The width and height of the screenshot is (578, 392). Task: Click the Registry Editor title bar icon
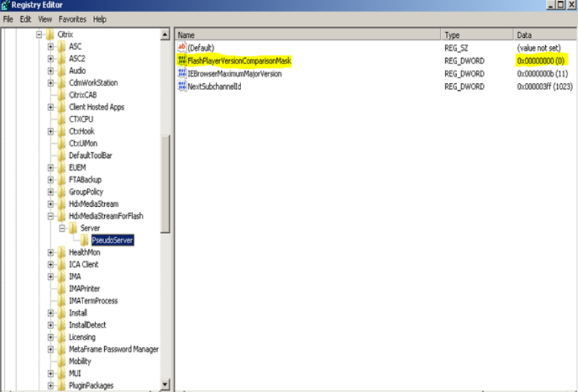pos(5,5)
